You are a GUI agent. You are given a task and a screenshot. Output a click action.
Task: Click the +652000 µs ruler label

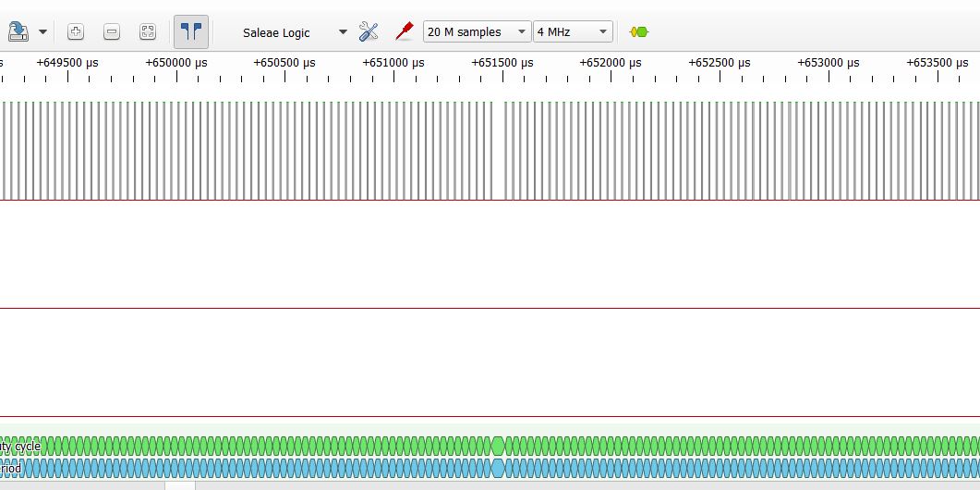coord(611,63)
